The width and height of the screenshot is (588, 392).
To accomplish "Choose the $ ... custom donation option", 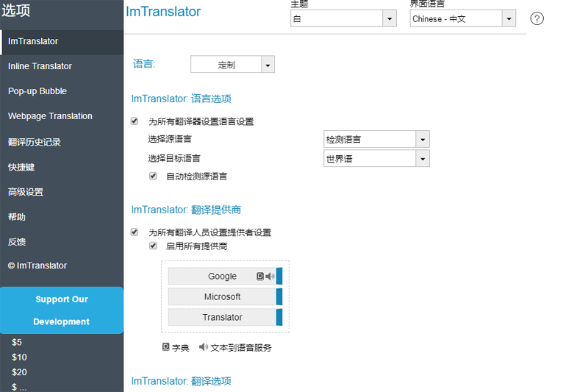I will pyautogui.click(x=19, y=387).
